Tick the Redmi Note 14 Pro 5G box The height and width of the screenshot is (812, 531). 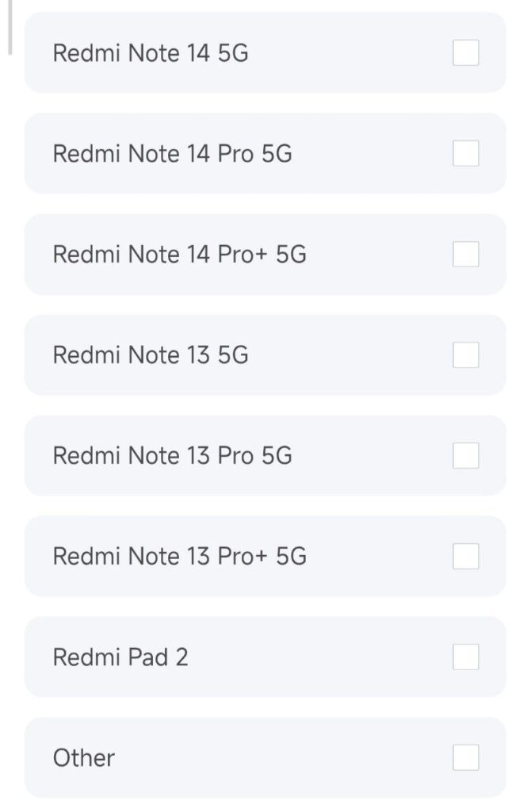pyautogui.click(x=466, y=154)
